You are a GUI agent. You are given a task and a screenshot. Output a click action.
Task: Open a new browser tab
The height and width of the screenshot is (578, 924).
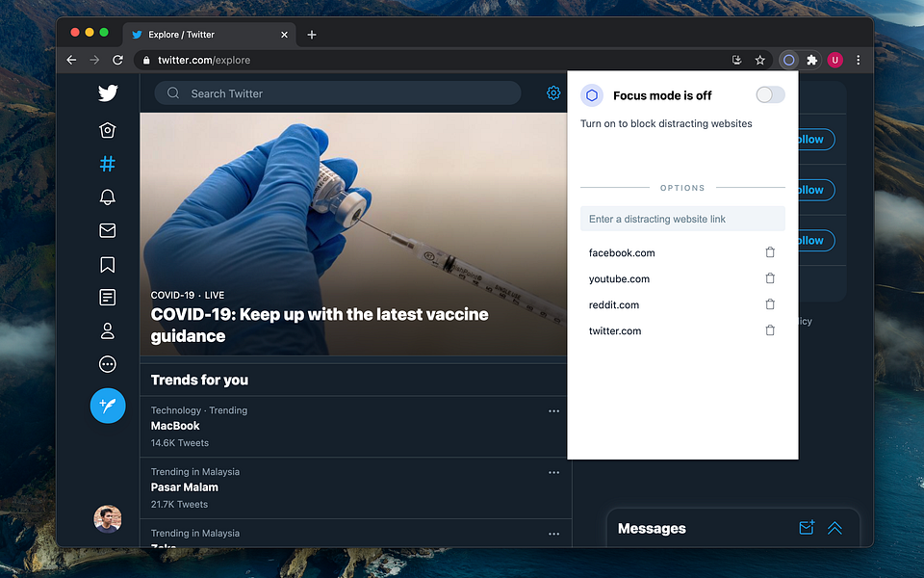pos(312,35)
